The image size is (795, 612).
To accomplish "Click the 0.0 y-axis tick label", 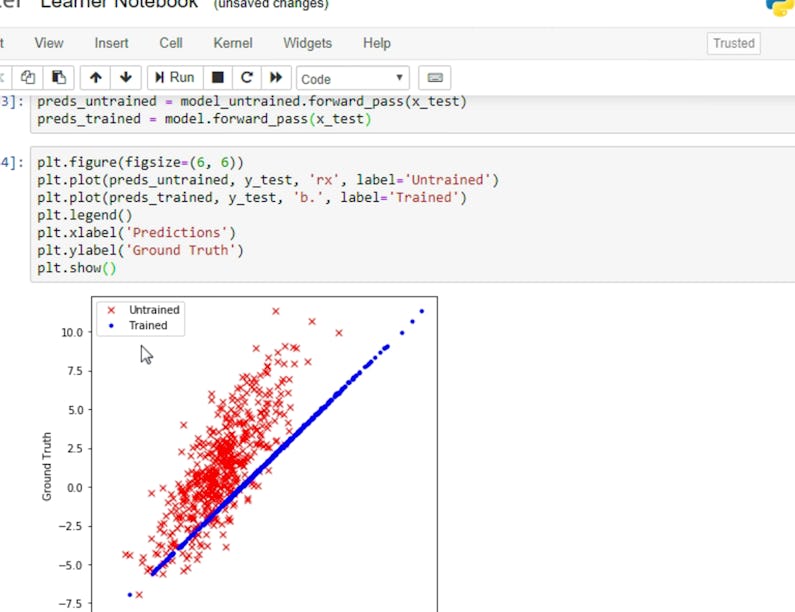I will tap(75, 488).
